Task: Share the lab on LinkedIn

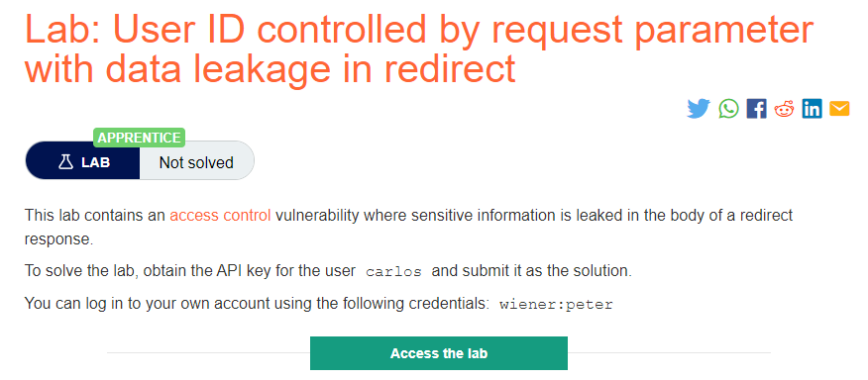Action: tap(812, 109)
